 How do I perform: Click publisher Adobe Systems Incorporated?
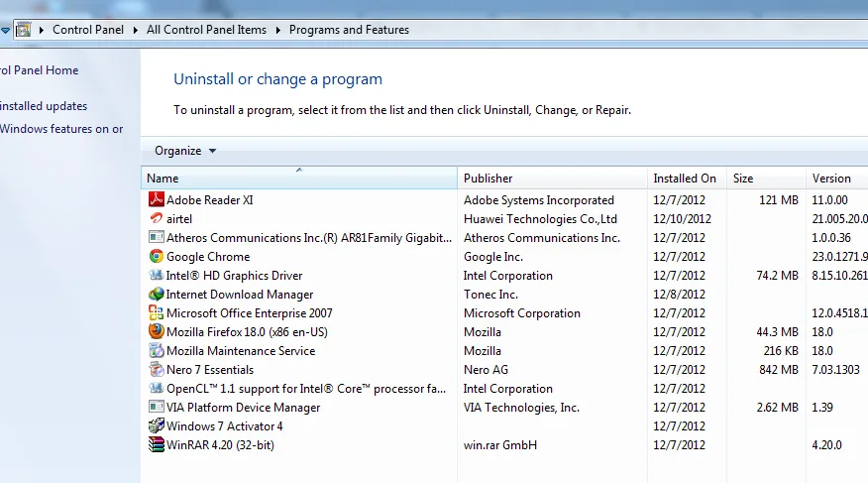click(x=539, y=200)
